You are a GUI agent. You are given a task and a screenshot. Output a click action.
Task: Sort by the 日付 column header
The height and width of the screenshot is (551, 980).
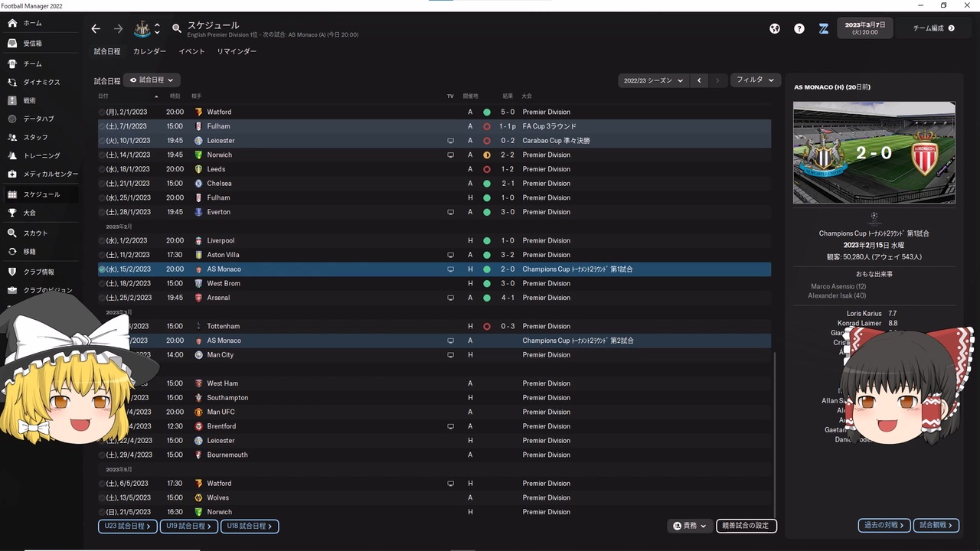(103, 96)
